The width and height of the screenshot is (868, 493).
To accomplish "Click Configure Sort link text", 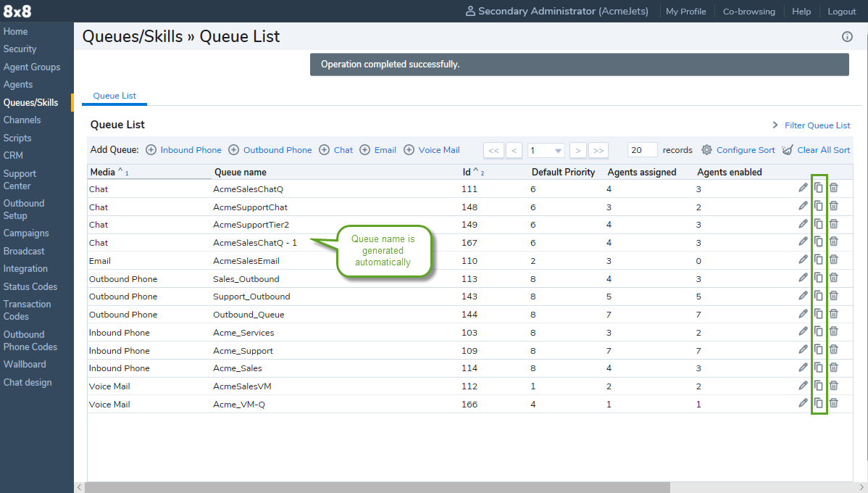I will (x=746, y=149).
